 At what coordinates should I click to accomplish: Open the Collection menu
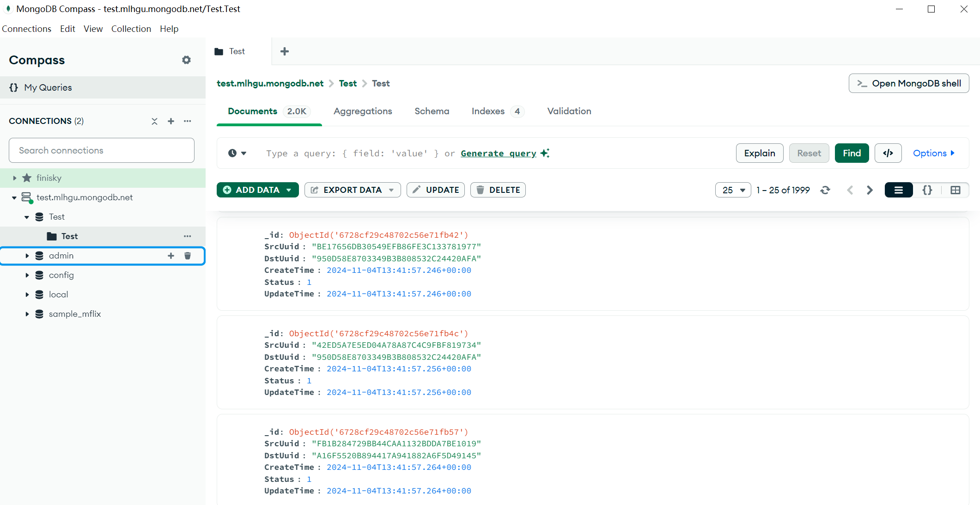[x=131, y=29]
